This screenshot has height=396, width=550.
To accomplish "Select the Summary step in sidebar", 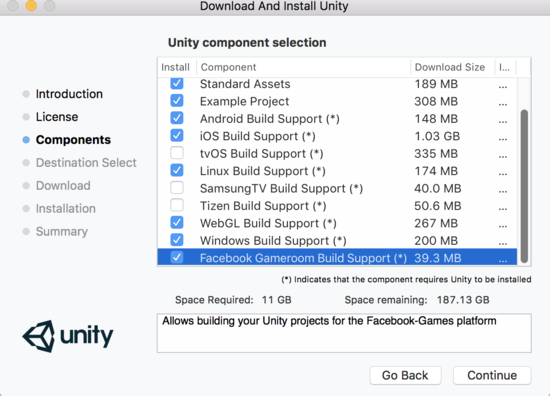I will click(x=62, y=231).
